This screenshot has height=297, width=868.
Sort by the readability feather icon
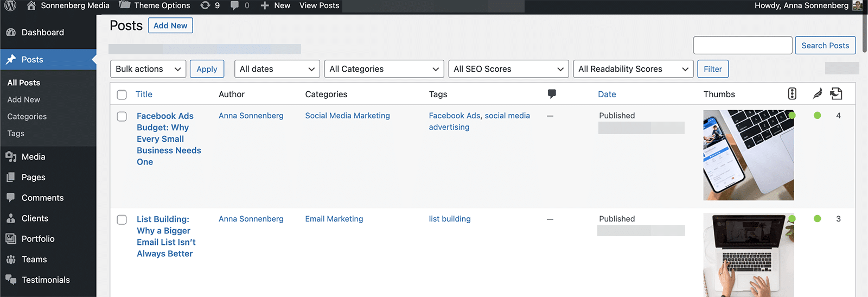(x=817, y=94)
